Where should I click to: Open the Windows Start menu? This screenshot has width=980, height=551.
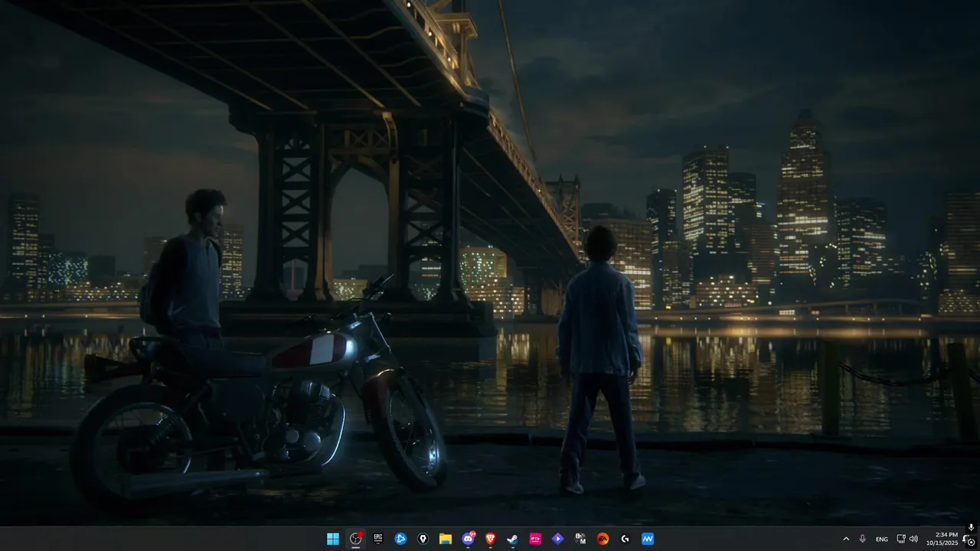pyautogui.click(x=333, y=539)
